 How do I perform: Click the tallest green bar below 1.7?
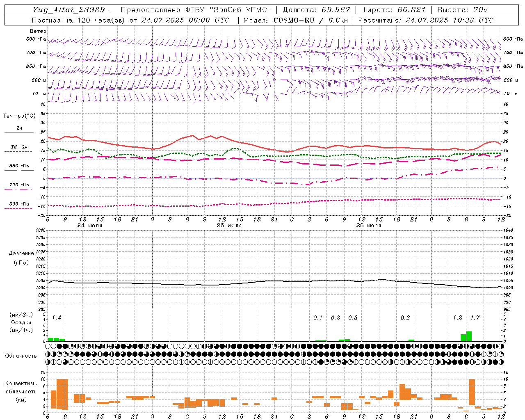pos(469,336)
